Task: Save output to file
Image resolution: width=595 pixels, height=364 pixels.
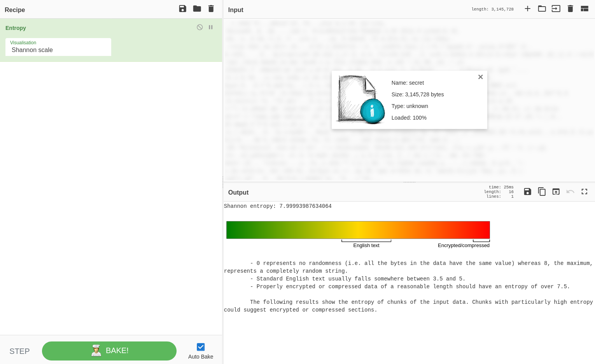Action: 527,192
